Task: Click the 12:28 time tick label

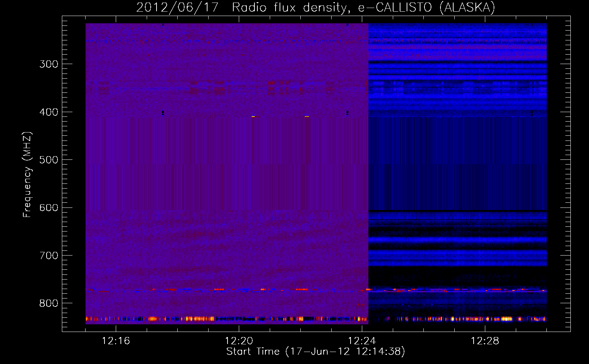Action: pyautogui.click(x=485, y=341)
